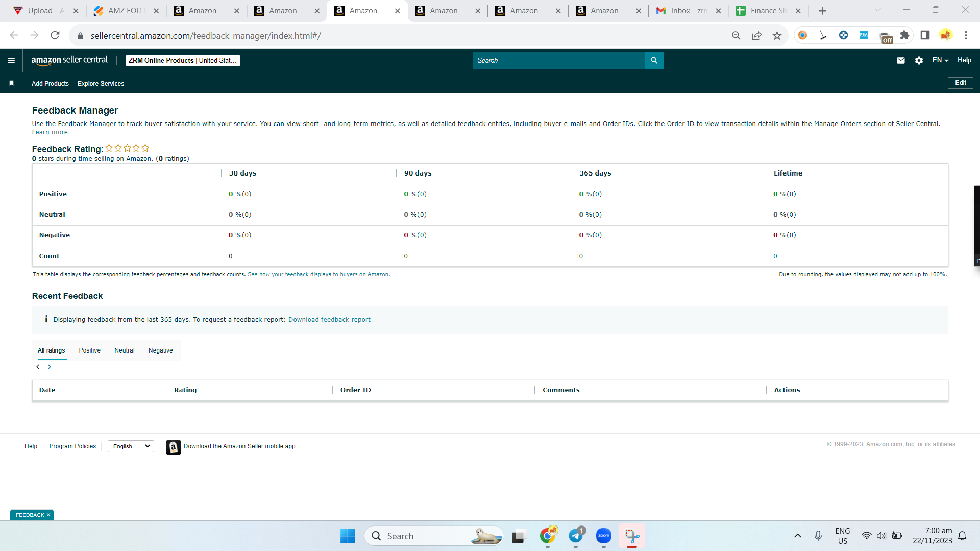The width and height of the screenshot is (980, 551).
Task: Click the Amazon Seller Central logo
Action: coord(69,60)
